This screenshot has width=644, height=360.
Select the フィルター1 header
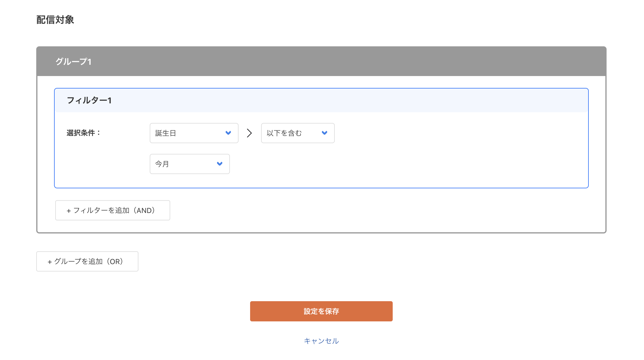click(89, 100)
